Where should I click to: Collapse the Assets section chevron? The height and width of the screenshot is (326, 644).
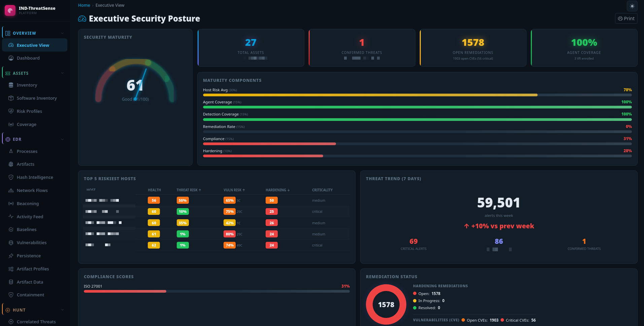point(62,73)
